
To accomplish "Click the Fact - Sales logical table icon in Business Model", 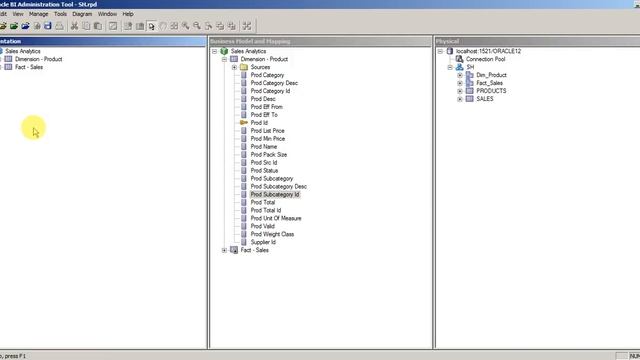I will tap(234, 250).
